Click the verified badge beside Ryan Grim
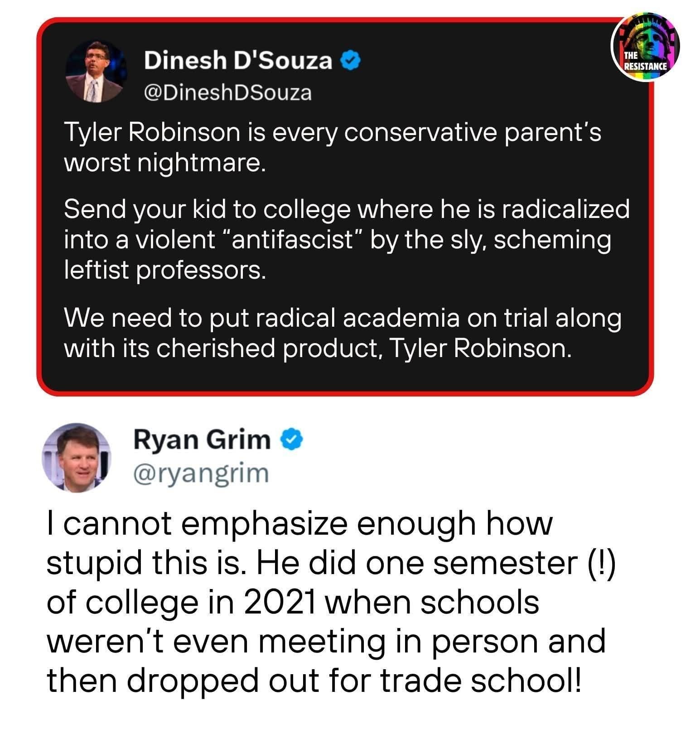This screenshot has width=700, height=744. [293, 439]
